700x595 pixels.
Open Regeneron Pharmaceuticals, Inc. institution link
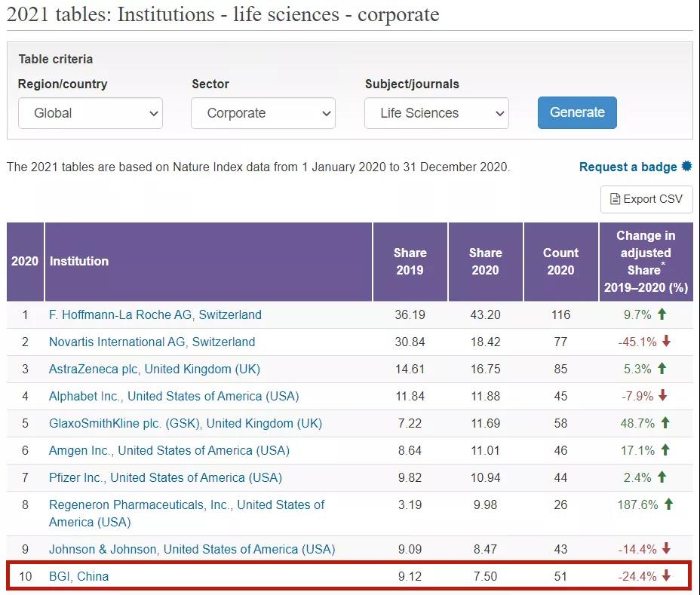(187, 514)
